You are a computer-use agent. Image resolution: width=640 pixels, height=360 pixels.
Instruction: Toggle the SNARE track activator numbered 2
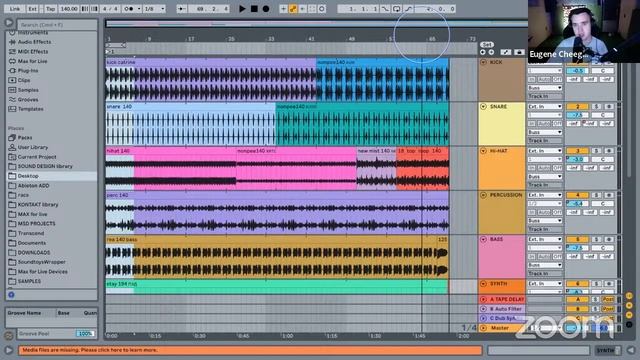coord(577,107)
